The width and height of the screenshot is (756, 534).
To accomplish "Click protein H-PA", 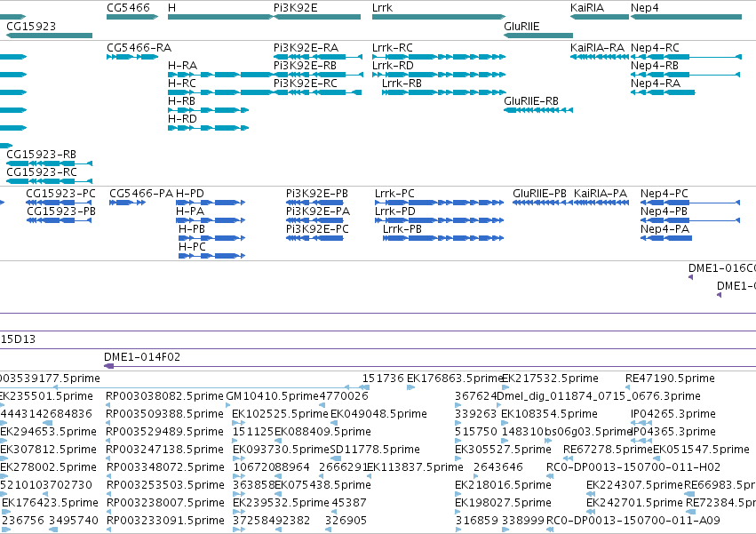I will coord(211,220).
